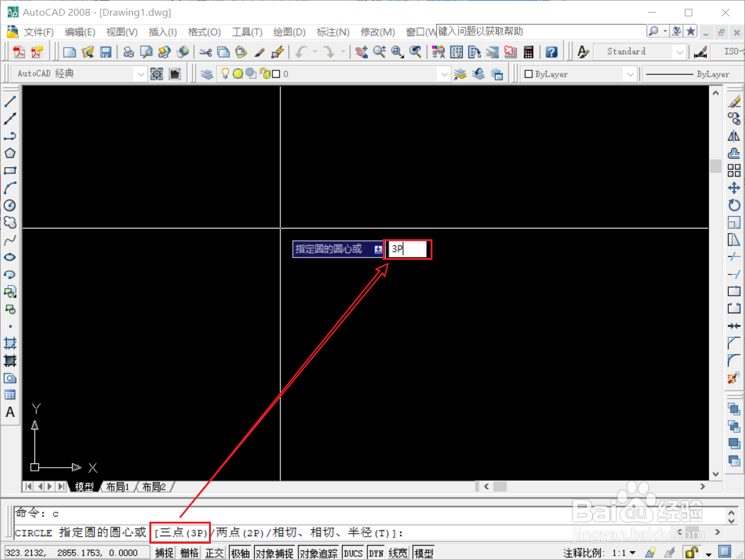Toggle 对象追踪 object snap tracking

click(318, 553)
